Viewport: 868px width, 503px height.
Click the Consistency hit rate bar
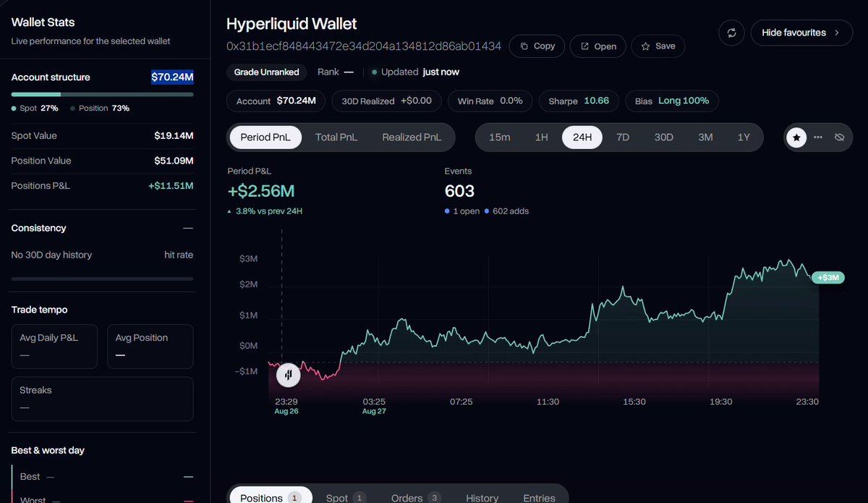[x=102, y=278]
